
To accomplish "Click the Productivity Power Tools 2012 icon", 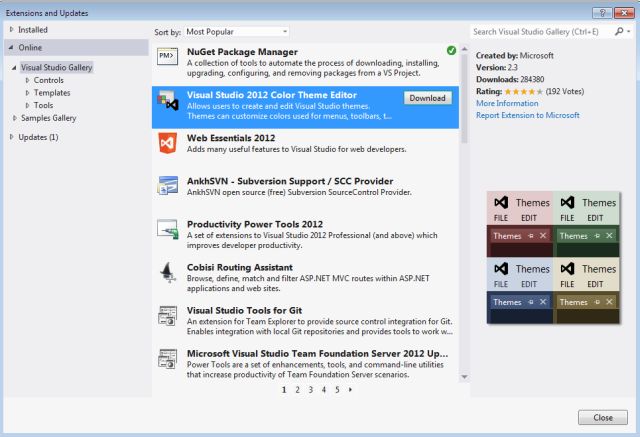I will pos(168,229).
